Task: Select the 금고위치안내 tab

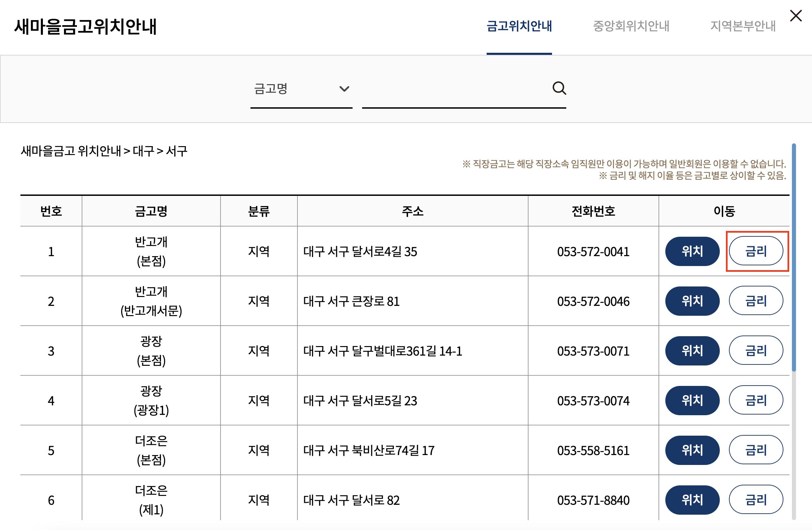Action: pos(519,26)
